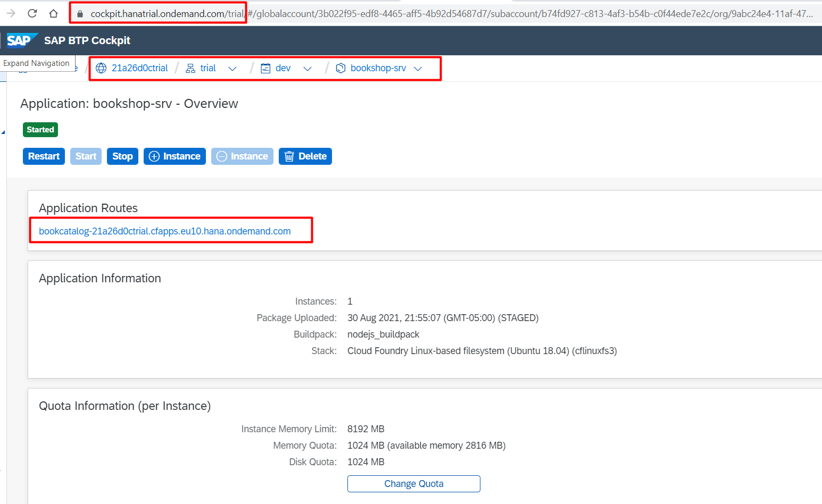This screenshot has height=504, width=822.
Task: Click the Disk Quota 1024 MB value
Action: pos(366,462)
